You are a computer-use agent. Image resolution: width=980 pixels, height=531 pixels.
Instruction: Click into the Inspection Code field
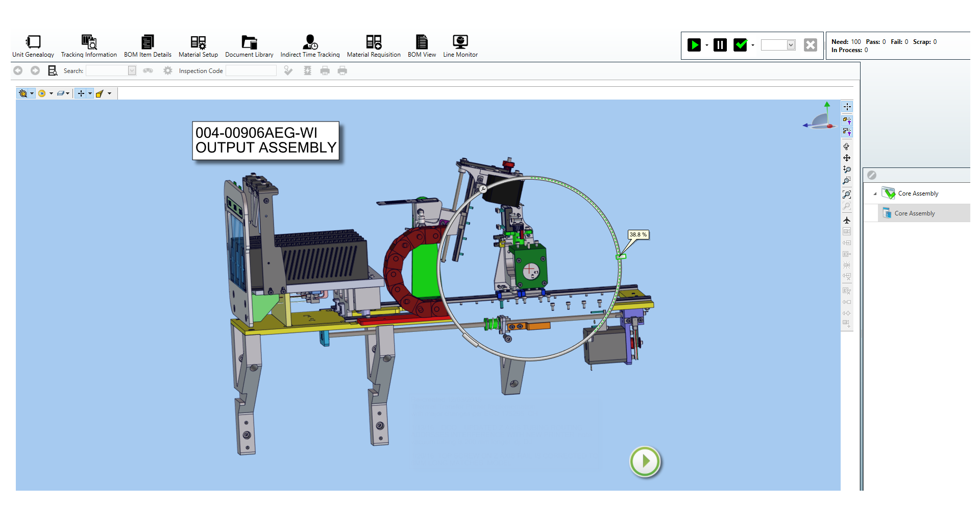(251, 70)
